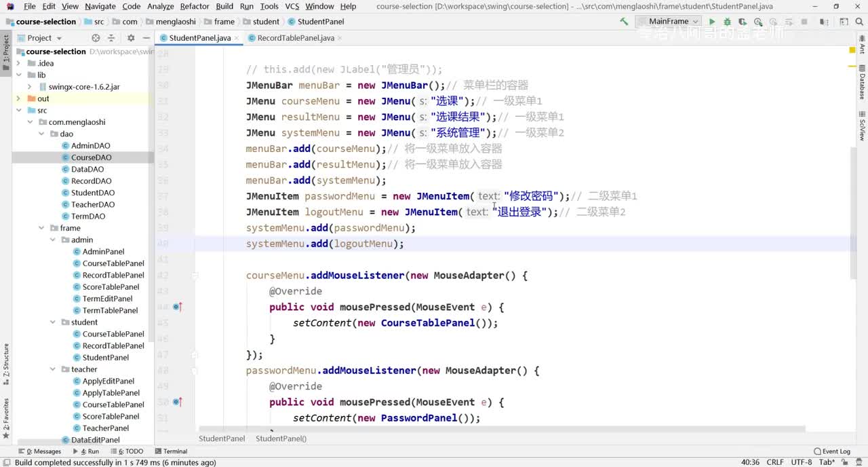This screenshot has height=467, width=868.
Task: Click the Tab* indent status
Action: [827, 462]
